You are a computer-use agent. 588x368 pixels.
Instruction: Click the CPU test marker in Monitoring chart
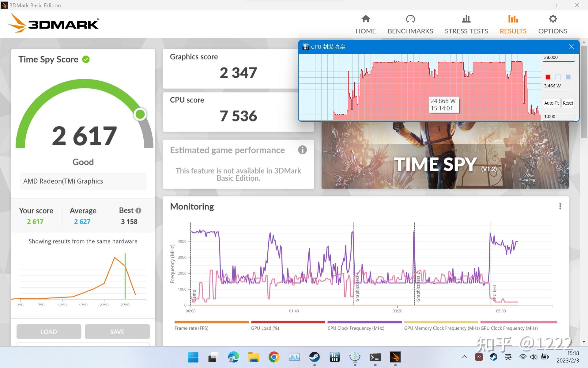tap(491, 264)
